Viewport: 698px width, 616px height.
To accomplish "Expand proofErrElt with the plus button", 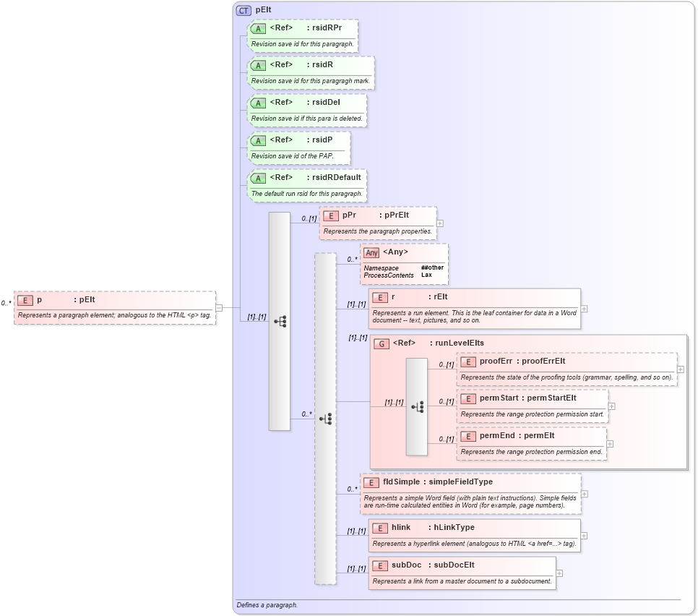I will pos(679,369).
